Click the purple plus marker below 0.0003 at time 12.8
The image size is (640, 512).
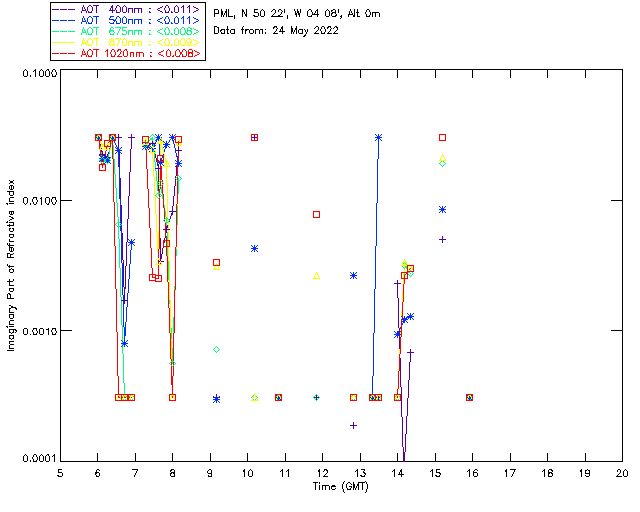coord(353,425)
